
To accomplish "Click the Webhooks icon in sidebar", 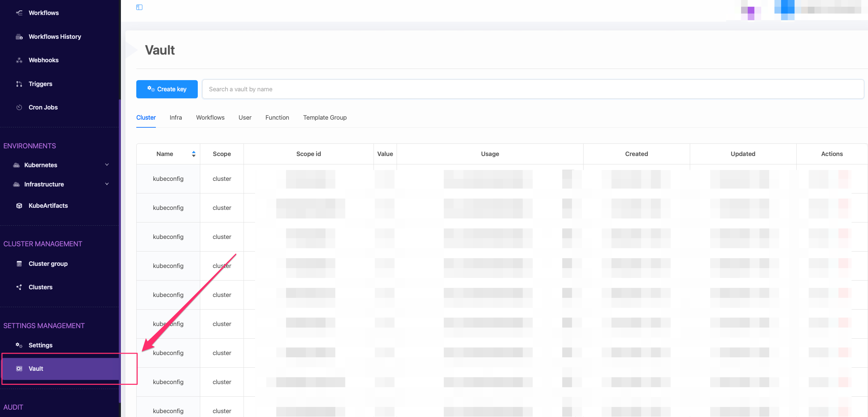I will click(x=19, y=60).
